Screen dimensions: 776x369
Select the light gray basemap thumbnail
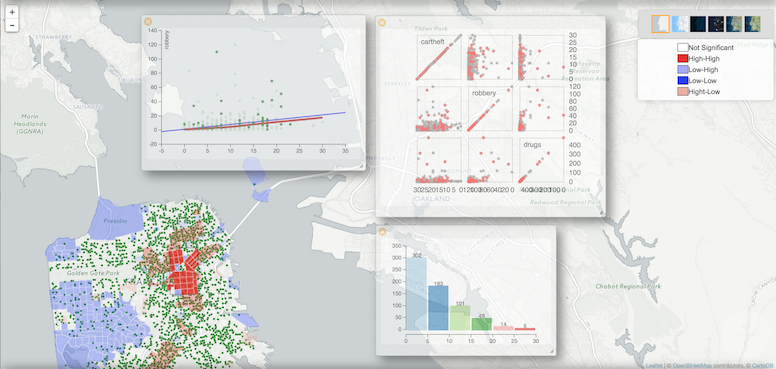[x=660, y=23]
